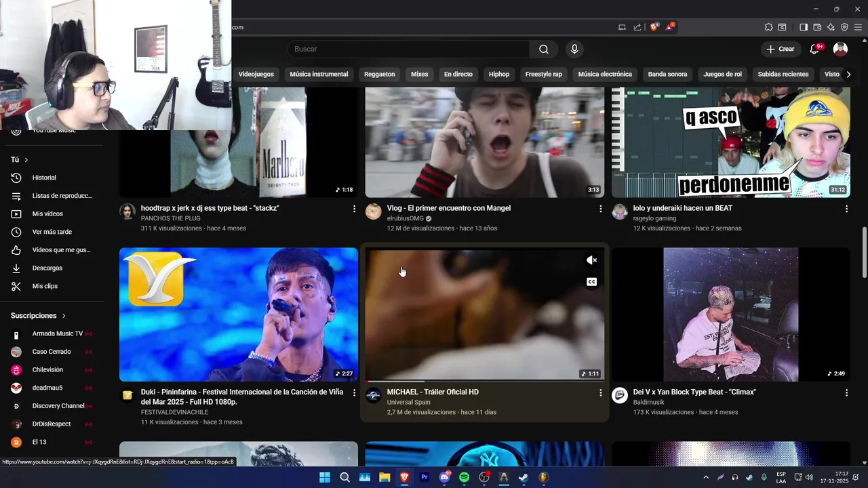Open Discovery Channel subscription
The image size is (868, 488).
tap(54, 406)
